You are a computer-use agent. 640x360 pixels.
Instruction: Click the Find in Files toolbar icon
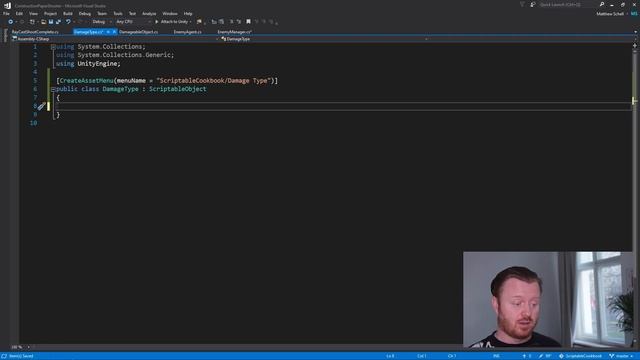click(x=199, y=22)
